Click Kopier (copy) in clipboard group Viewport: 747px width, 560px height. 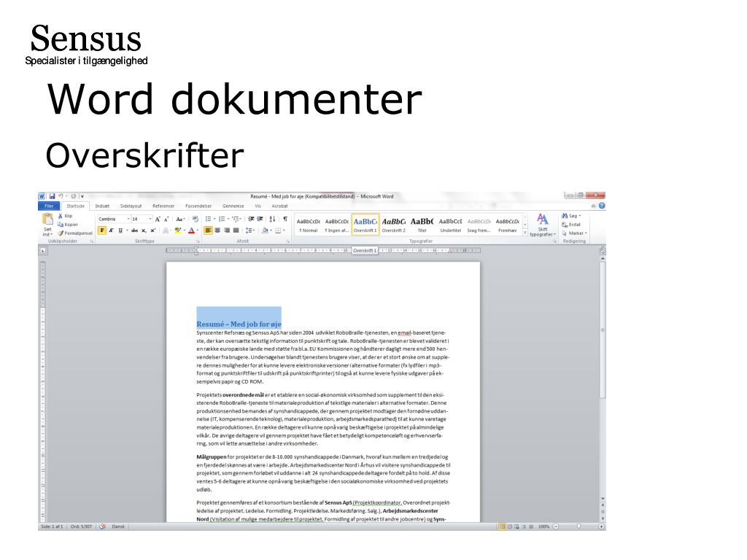(x=67, y=225)
